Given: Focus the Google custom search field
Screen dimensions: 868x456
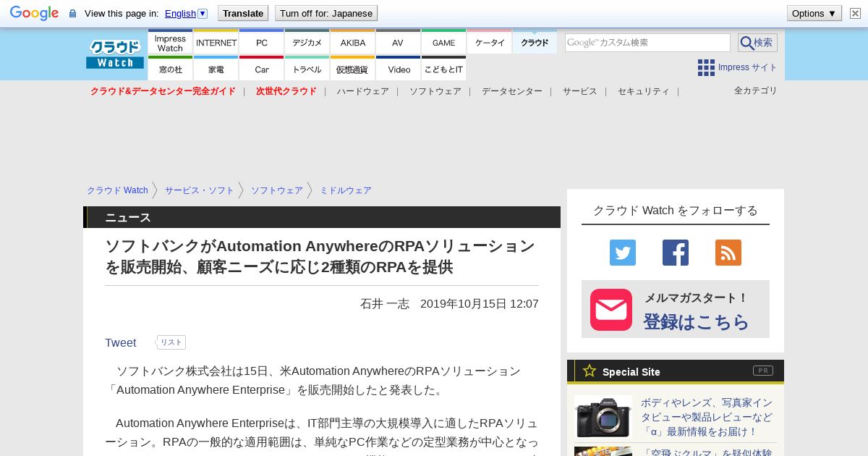Looking at the screenshot, I should click(647, 43).
